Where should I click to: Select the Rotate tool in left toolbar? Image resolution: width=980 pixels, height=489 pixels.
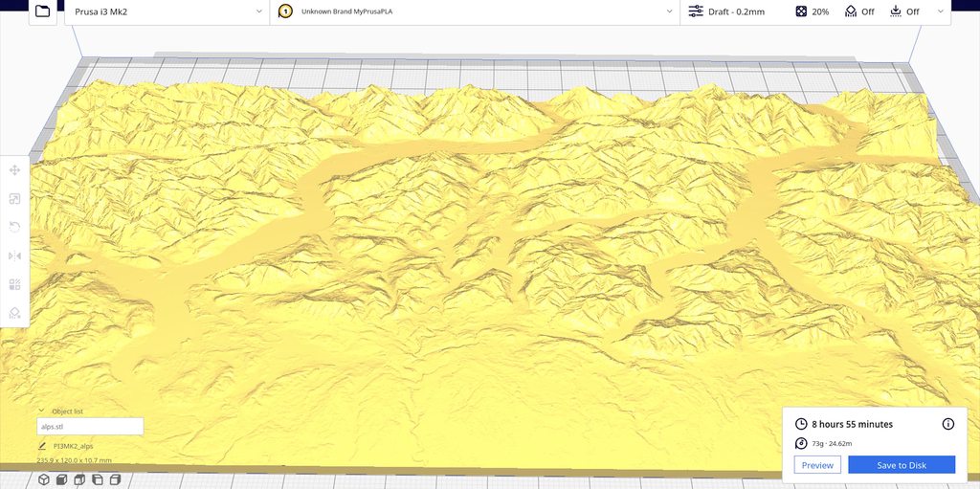(14, 228)
